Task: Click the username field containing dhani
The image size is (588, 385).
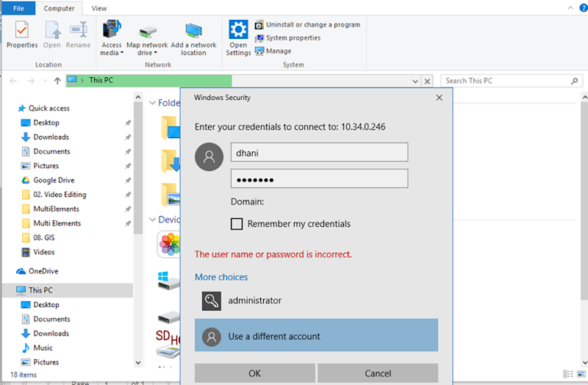Action: pyautogui.click(x=319, y=152)
